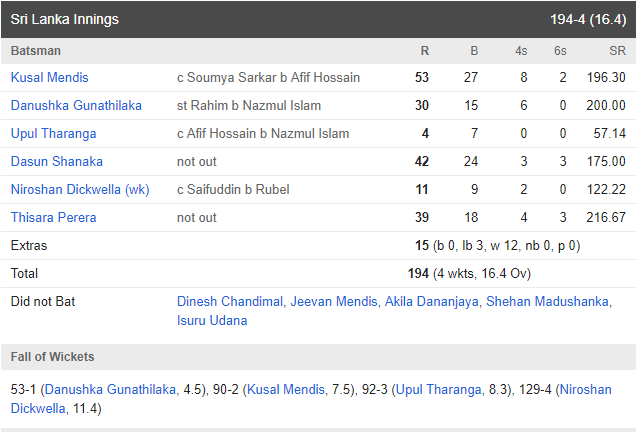638x432 pixels.
Task: Click Isuru Udana player link
Action: pyautogui.click(x=212, y=321)
